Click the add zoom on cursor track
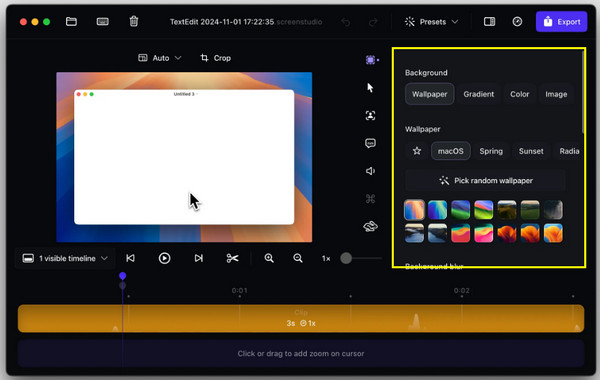This screenshot has height=380, width=600. point(301,354)
